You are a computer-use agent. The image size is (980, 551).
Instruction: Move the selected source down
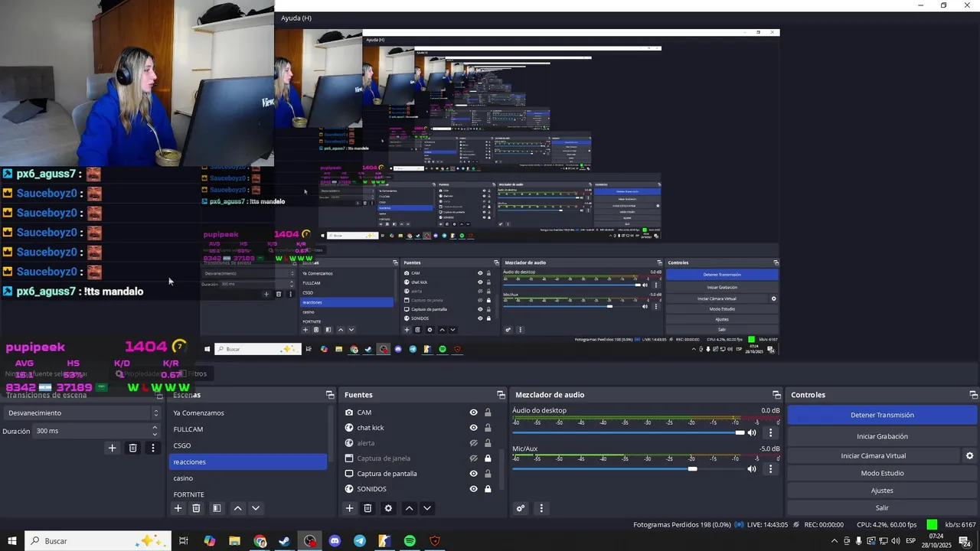(427, 508)
